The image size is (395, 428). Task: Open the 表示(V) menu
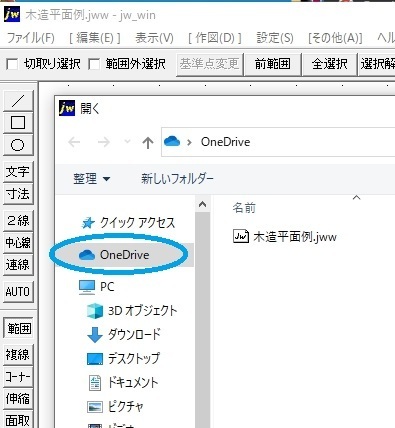pyautogui.click(x=154, y=38)
